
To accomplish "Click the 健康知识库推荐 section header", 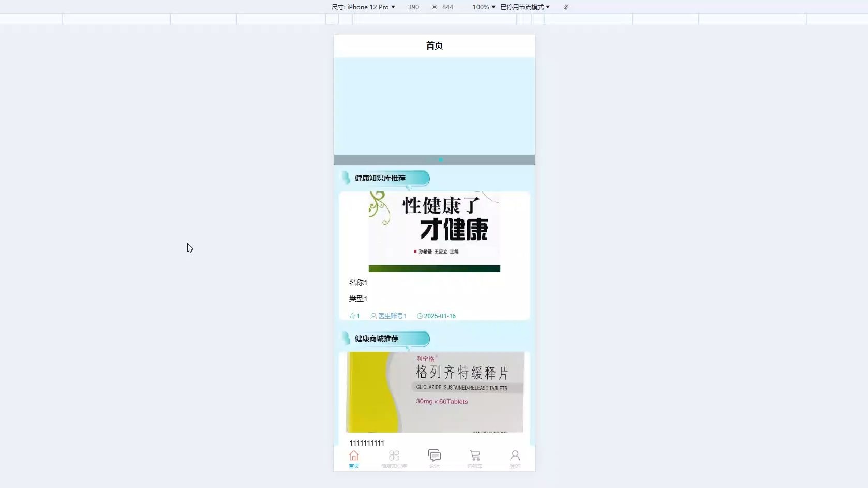I will point(385,178).
